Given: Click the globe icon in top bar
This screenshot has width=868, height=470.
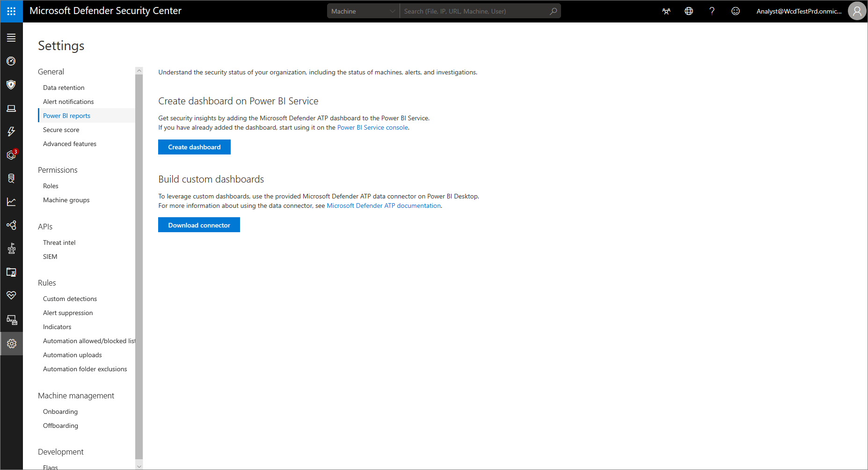Looking at the screenshot, I should 689,11.
